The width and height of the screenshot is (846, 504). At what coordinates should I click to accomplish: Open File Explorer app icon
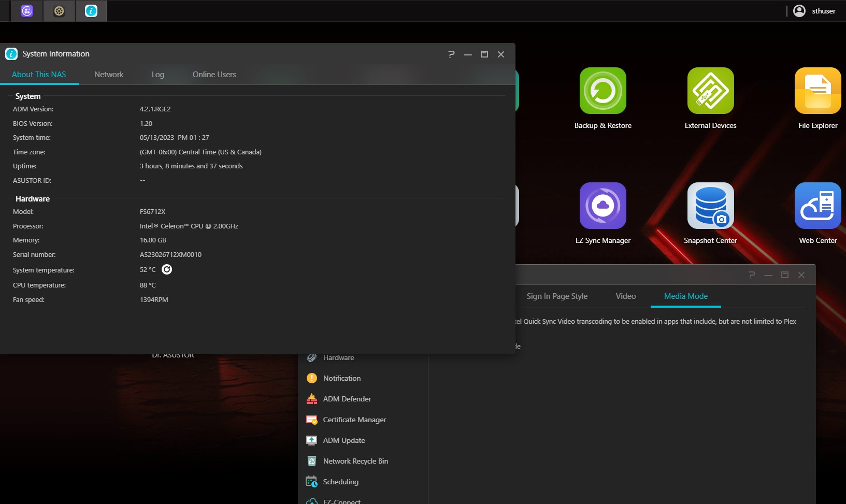pyautogui.click(x=818, y=91)
